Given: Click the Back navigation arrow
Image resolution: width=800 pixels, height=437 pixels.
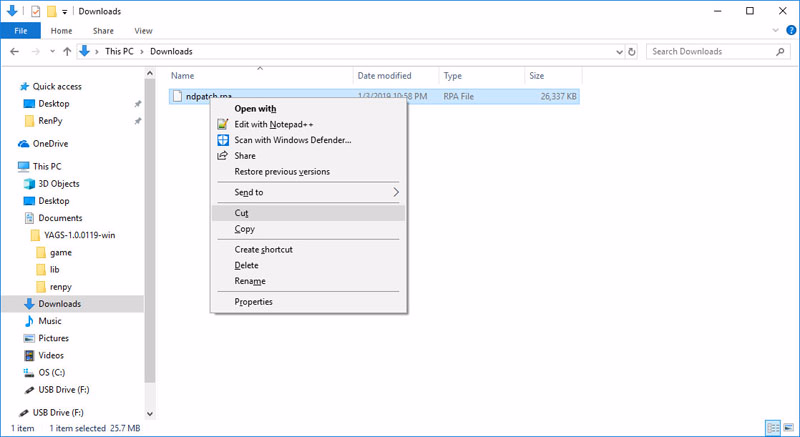Looking at the screenshot, I should click(x=15, y=51).
